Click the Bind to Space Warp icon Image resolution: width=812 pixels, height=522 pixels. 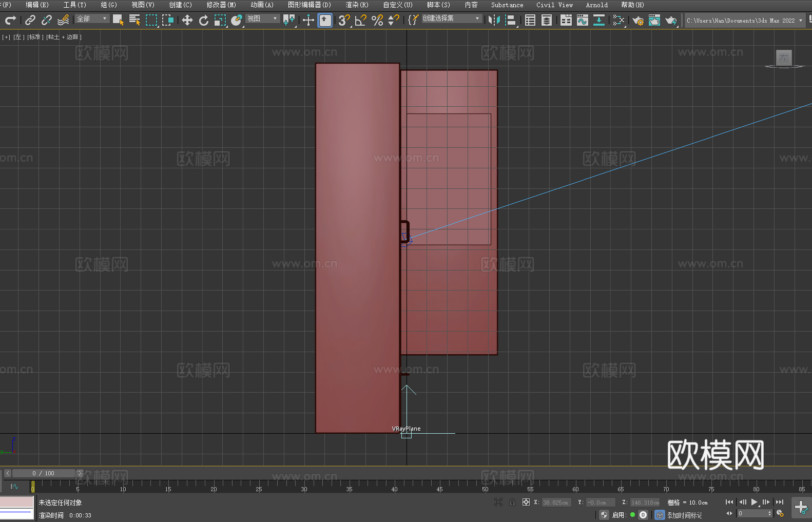tap(63, 20)
